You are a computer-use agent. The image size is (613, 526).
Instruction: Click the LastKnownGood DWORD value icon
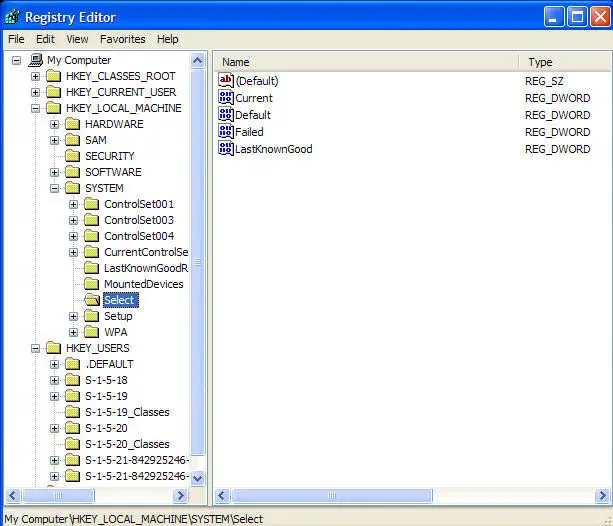pos(226,149)
